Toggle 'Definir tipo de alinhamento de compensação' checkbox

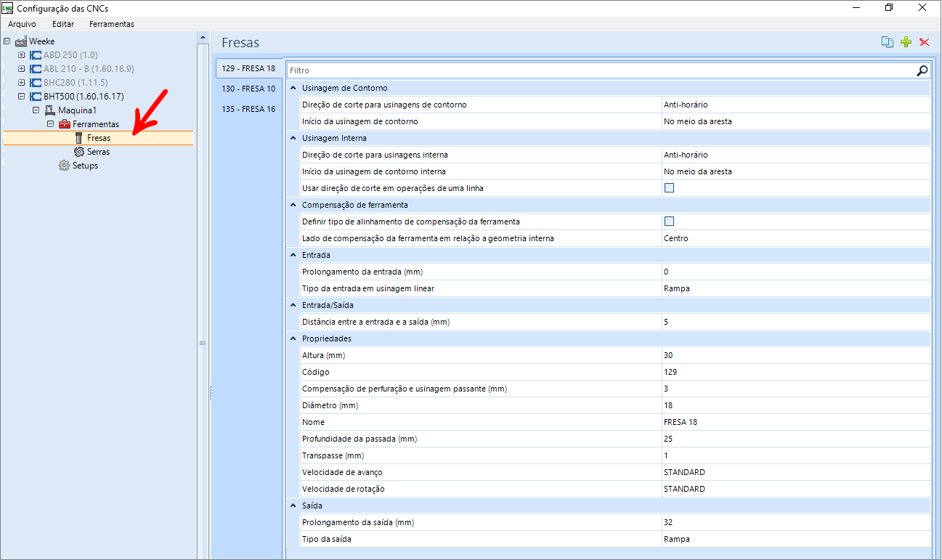(x=670, y=222)
